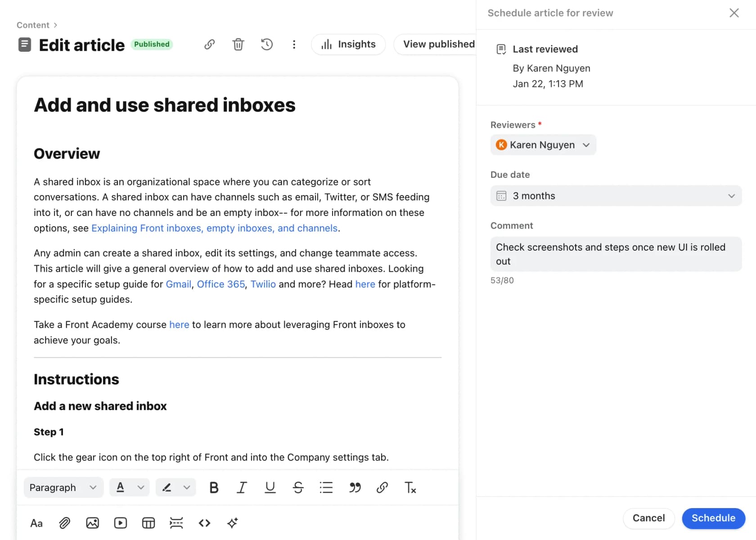Insert a code block
The image size is (756, 540).
tap(204, 523)
